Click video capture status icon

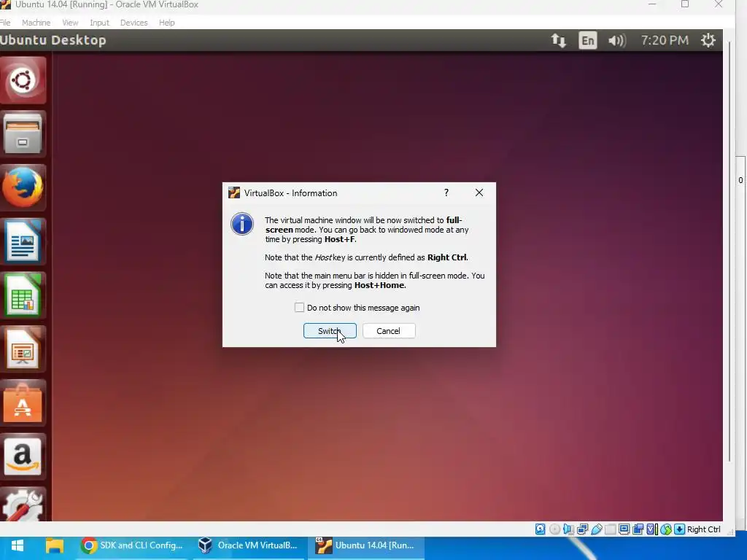pos(638,529)
